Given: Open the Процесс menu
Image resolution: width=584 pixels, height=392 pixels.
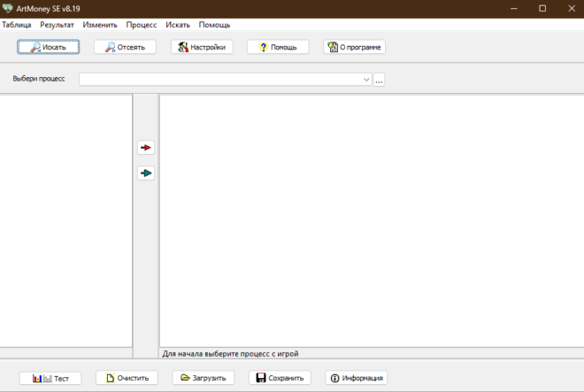Looking at the screenshot, I should [x=142, y=25].
